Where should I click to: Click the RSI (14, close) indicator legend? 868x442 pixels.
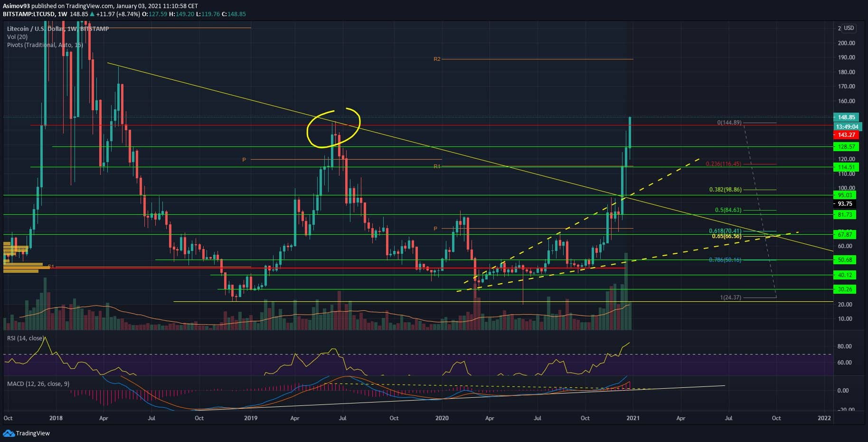25,338
